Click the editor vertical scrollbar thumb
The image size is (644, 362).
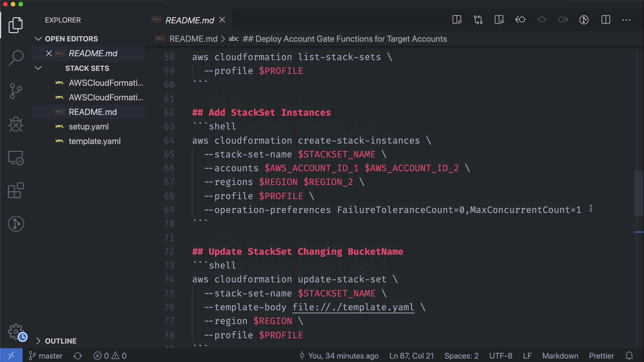click(x=639, y=193)
